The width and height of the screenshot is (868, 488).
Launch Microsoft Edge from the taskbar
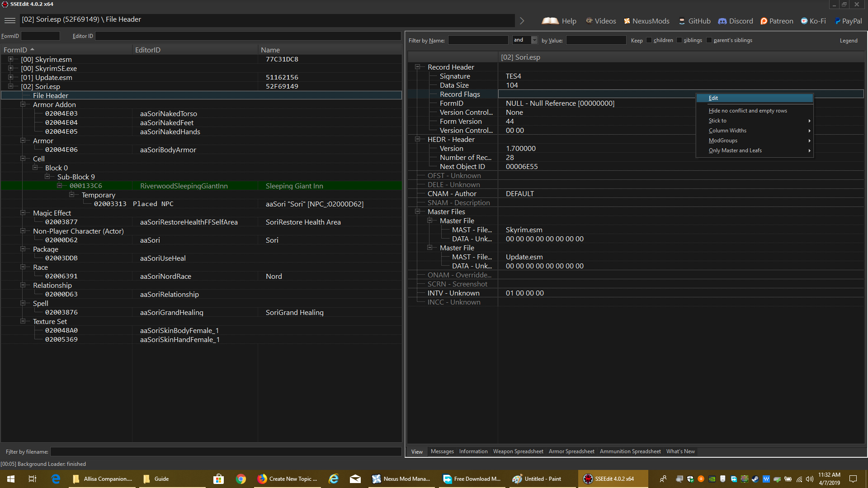point(56,479)
